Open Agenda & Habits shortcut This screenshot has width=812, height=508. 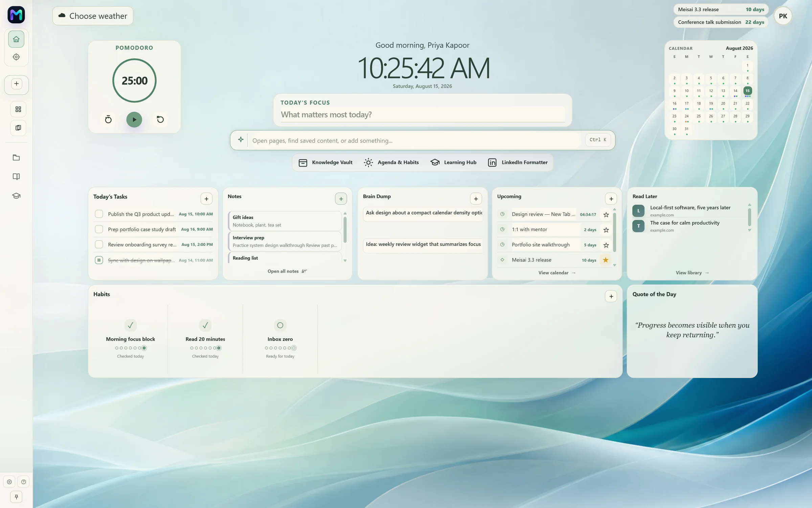(x=391, y=163)
